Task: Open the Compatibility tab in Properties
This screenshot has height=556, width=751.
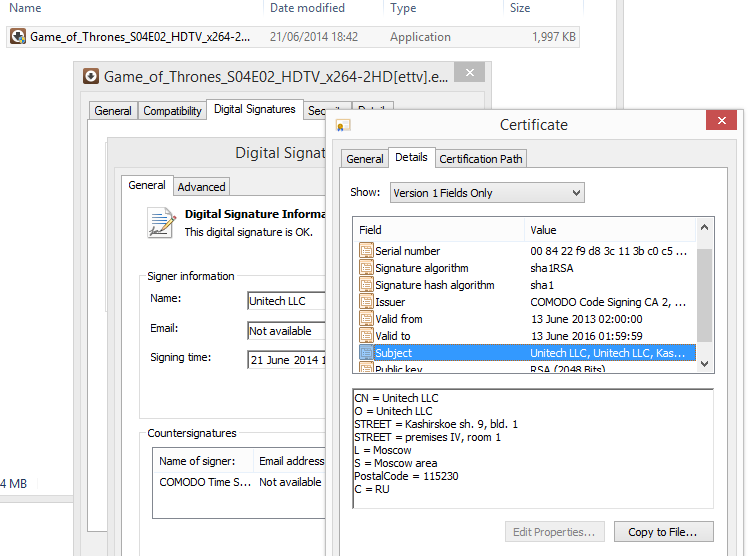Action: tap(172, 111)
